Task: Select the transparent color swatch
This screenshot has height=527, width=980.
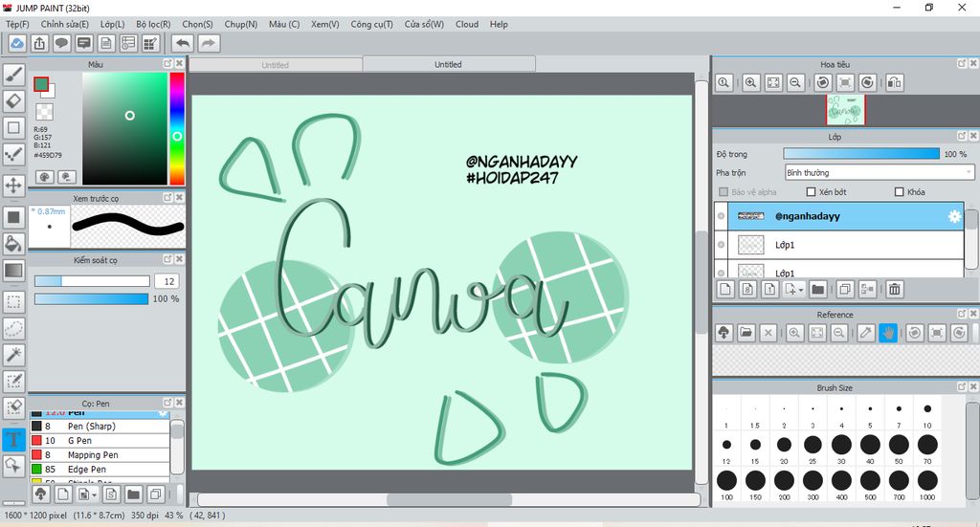Action: 44,113
